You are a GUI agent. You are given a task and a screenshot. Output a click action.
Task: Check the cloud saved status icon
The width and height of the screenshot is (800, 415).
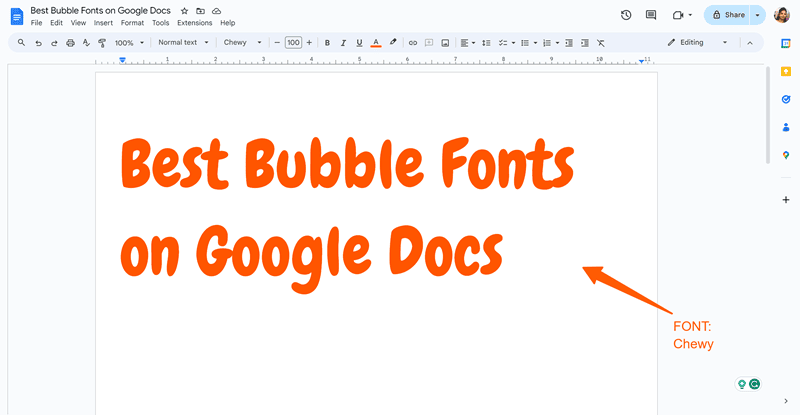(x=216, y=11)
